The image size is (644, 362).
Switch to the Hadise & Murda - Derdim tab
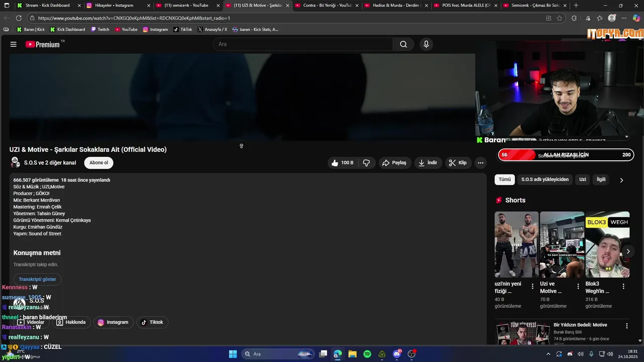click(x=396, y=6)
